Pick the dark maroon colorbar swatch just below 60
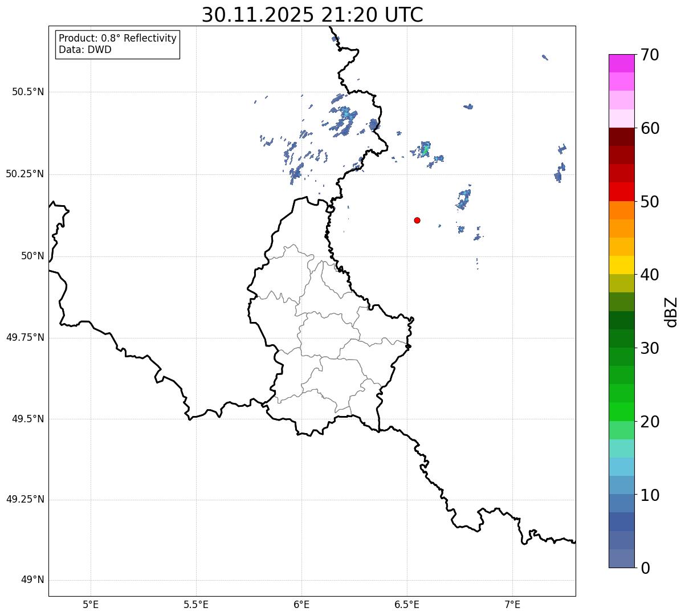The width and height of the screenshot is (685, 616). tap(621, 137)
